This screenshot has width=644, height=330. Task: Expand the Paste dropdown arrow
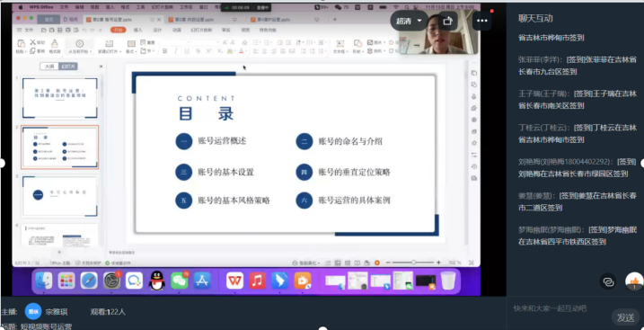point(25,52)
